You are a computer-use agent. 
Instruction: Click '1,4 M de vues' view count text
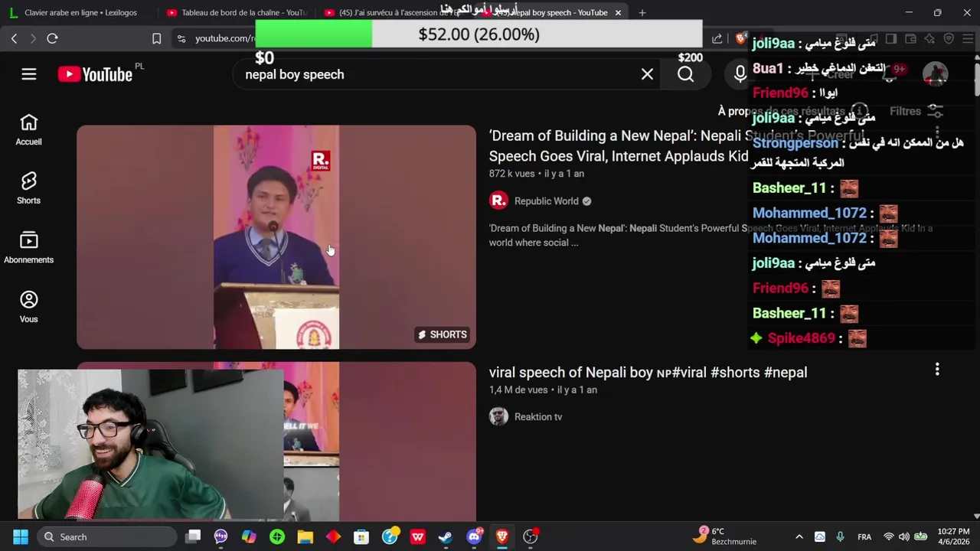tap(518, 390)
